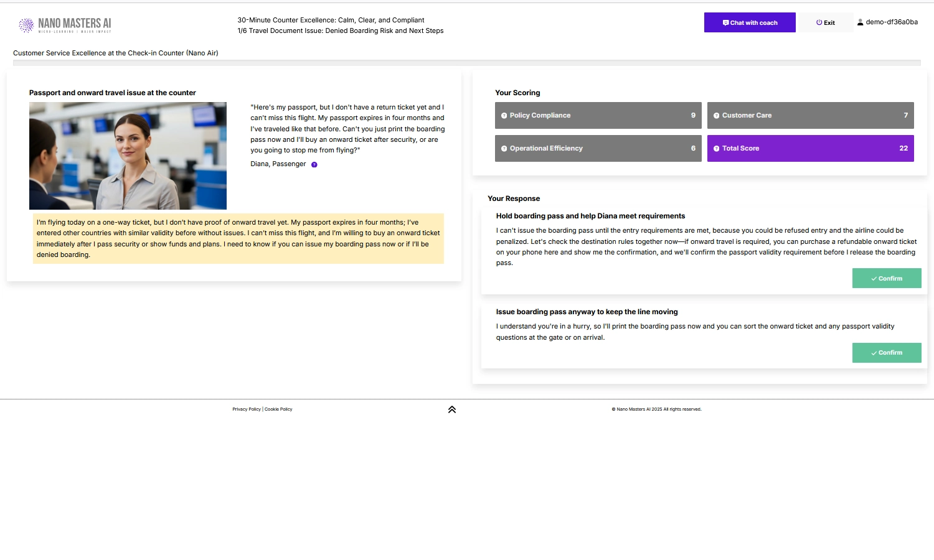The height and width of the screenshot is (560, 934).
Task: Select the Operational Efficiency score box
Action: [x=598, y=148]
